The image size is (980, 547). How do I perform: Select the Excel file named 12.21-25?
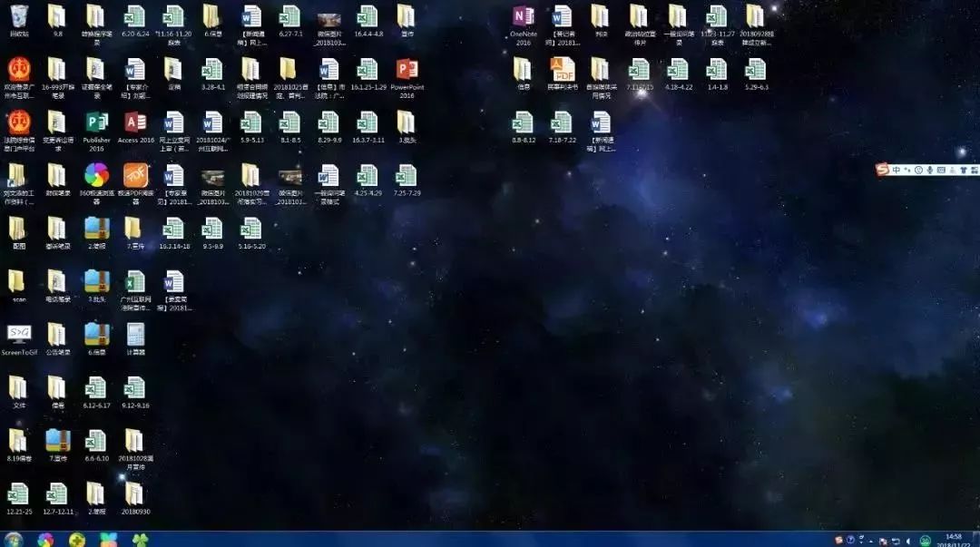(18, 493)
